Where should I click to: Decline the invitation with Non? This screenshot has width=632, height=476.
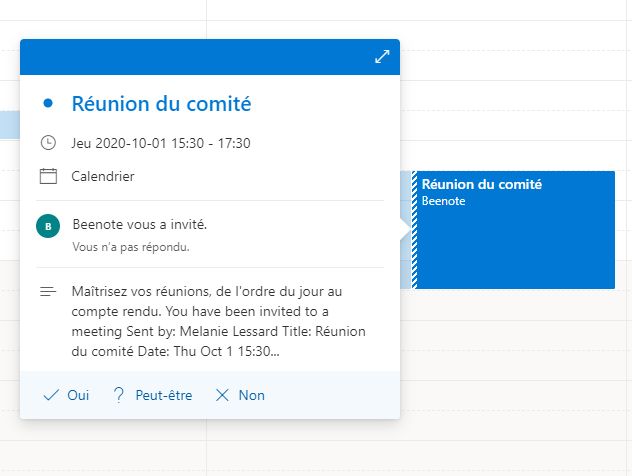240,395
